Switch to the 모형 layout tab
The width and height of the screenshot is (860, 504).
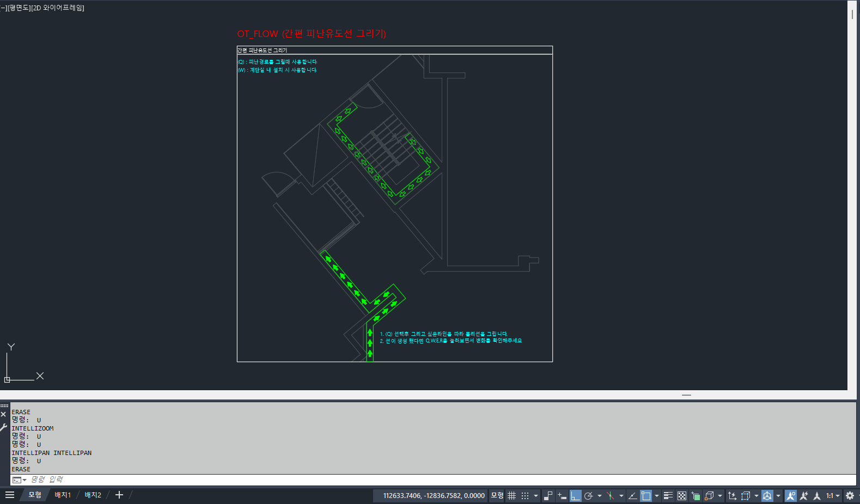(35, 495)
